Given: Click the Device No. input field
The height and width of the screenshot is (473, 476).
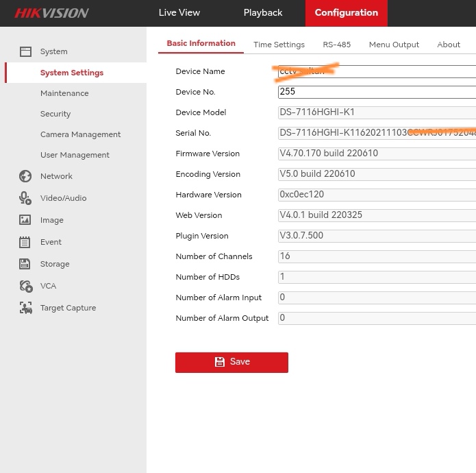Looking at the screenshot, I should [x=377, y=92].
